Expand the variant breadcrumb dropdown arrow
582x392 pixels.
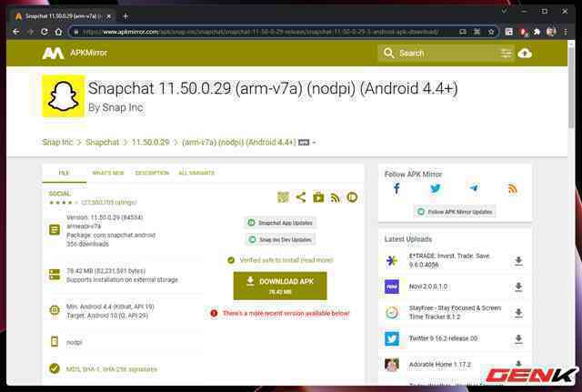coord(314,143)
